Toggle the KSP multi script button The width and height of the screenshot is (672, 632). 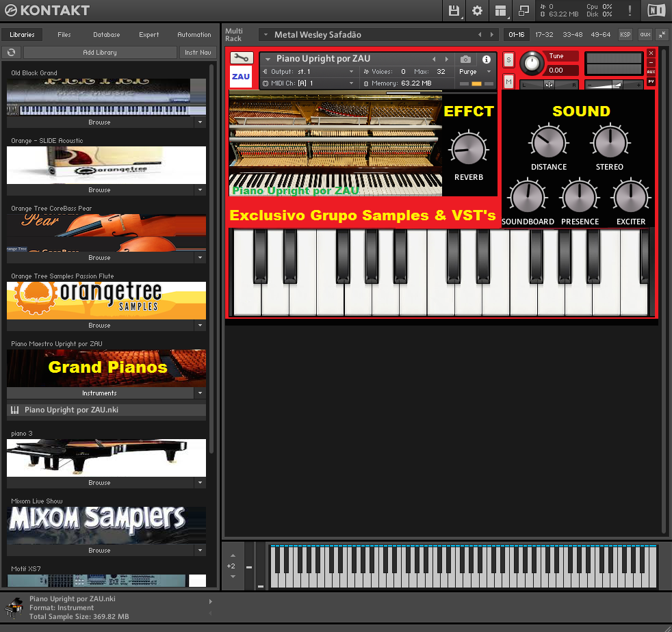pyautogui.click(x=625, y=35)
